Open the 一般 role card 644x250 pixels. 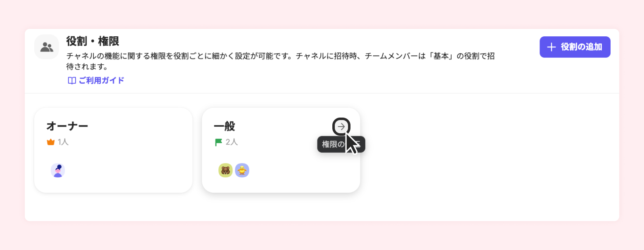(281, 150)
